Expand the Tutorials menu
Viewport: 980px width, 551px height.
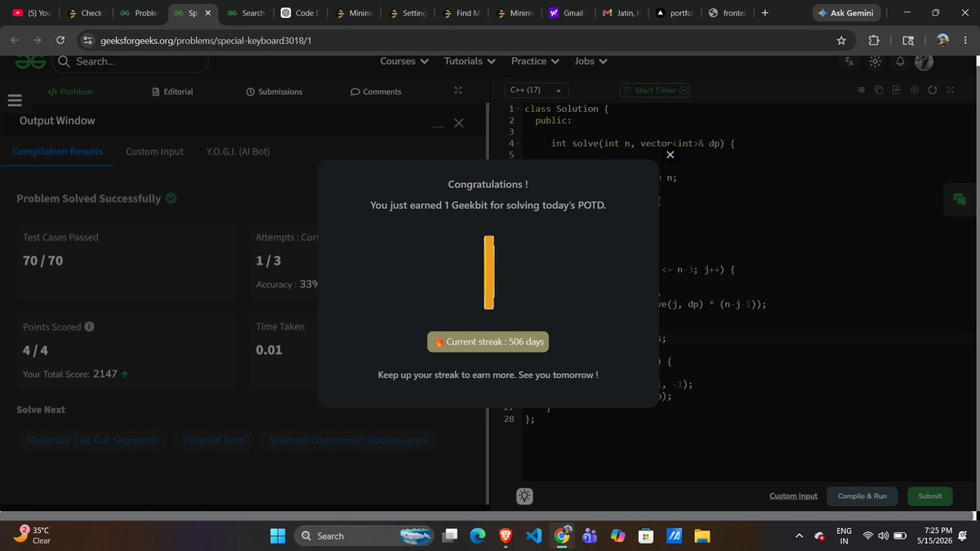(x=470, y=61)
